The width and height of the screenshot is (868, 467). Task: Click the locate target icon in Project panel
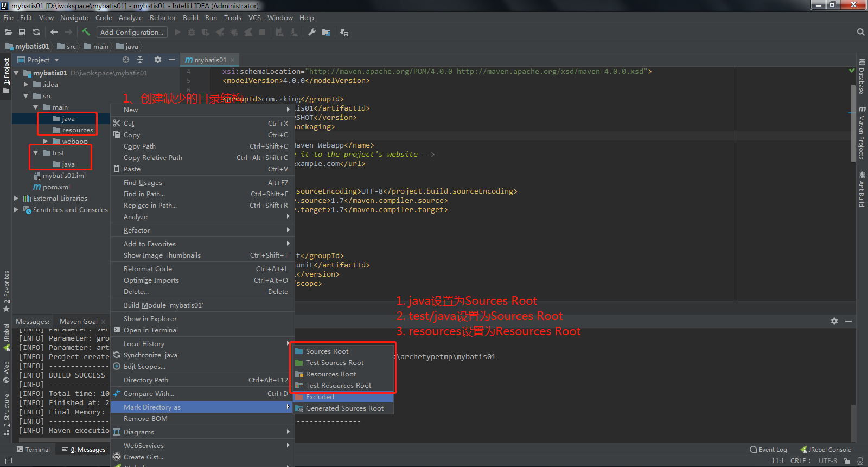(x=126, y=60)
